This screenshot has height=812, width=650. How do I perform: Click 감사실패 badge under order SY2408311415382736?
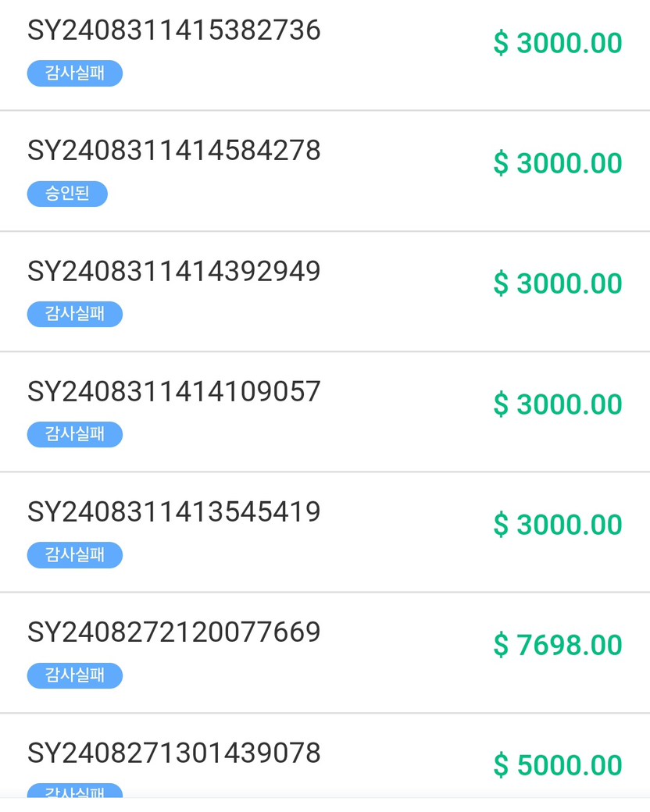tap(75, 73)
